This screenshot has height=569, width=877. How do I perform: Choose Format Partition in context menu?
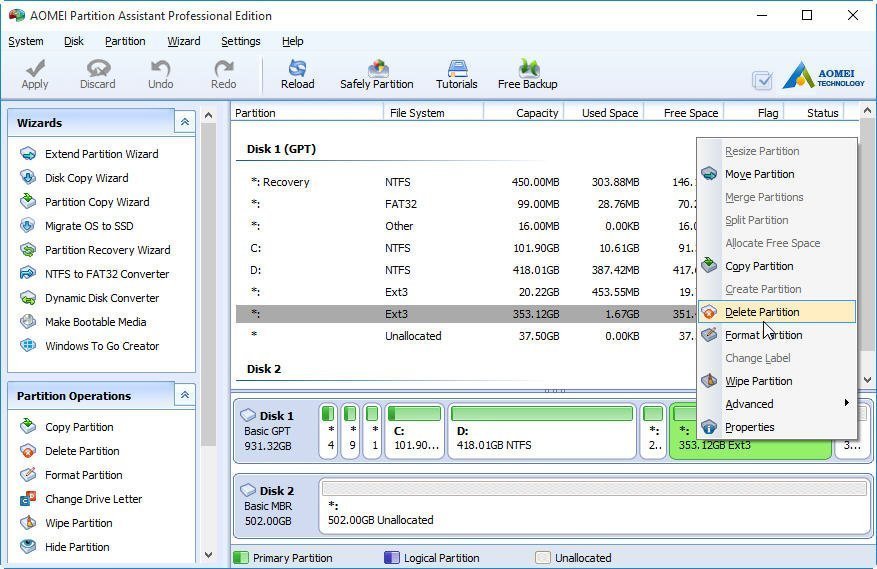777,335
